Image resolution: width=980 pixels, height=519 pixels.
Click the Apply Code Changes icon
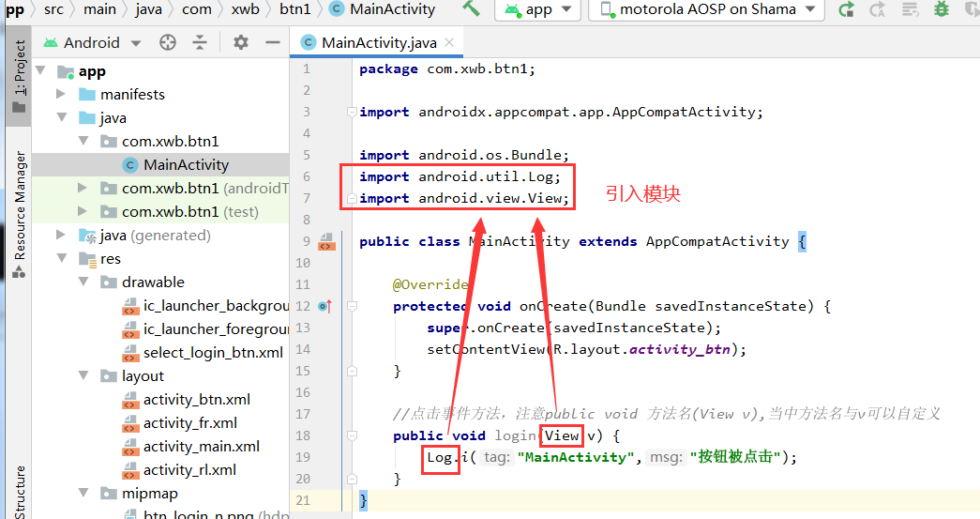[910, 9]
